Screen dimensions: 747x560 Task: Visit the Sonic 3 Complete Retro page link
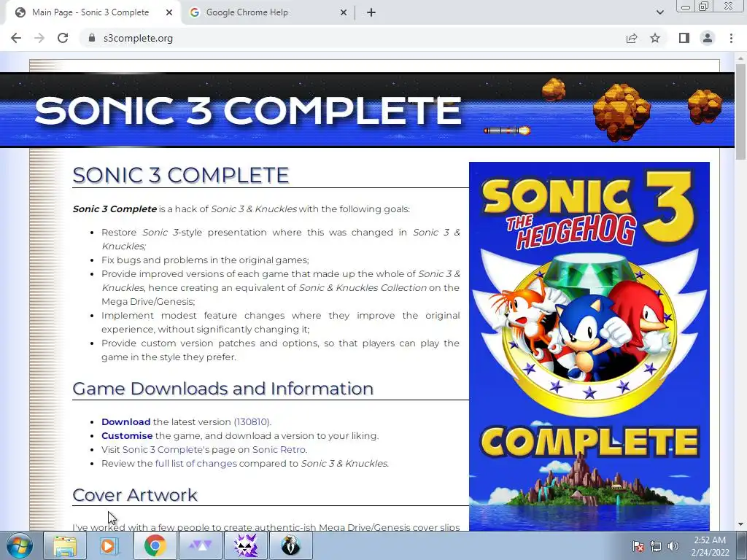[x=163, y=449]
